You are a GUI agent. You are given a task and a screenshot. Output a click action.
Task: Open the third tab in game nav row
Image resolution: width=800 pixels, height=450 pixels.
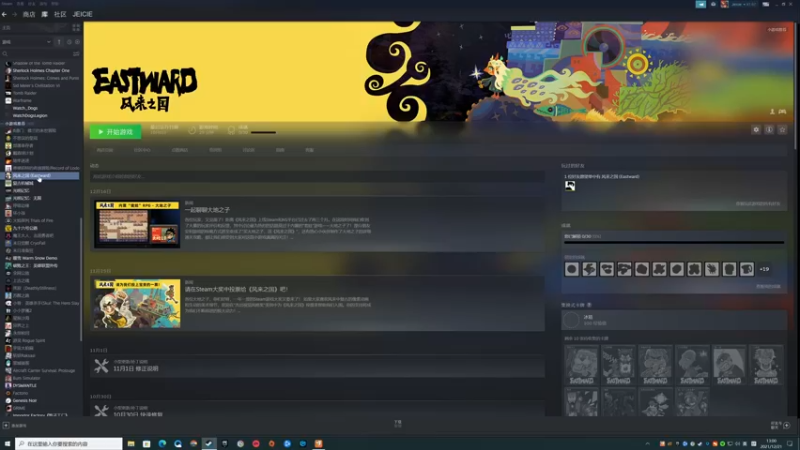pyautogui.click(x=180, y=150)
